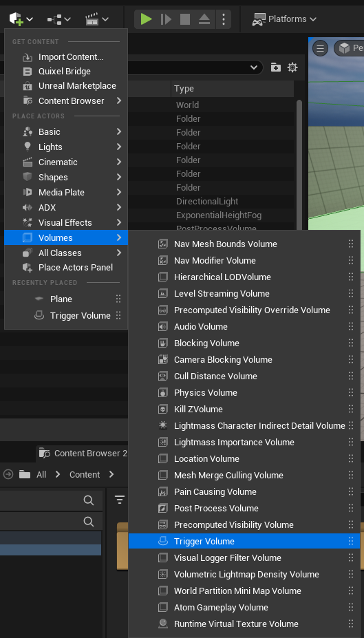Click the Cull Distance Volume icon
364x638 pixels.
click(162, 376)
